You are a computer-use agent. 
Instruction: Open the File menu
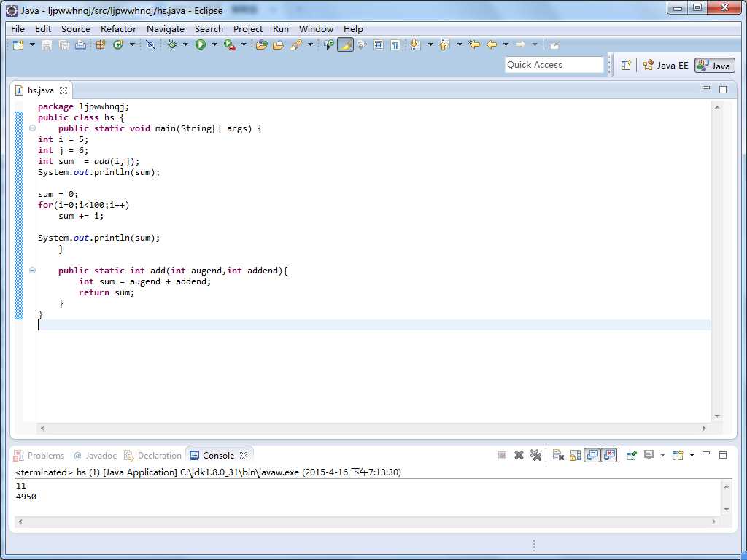[x=18, y=29]
